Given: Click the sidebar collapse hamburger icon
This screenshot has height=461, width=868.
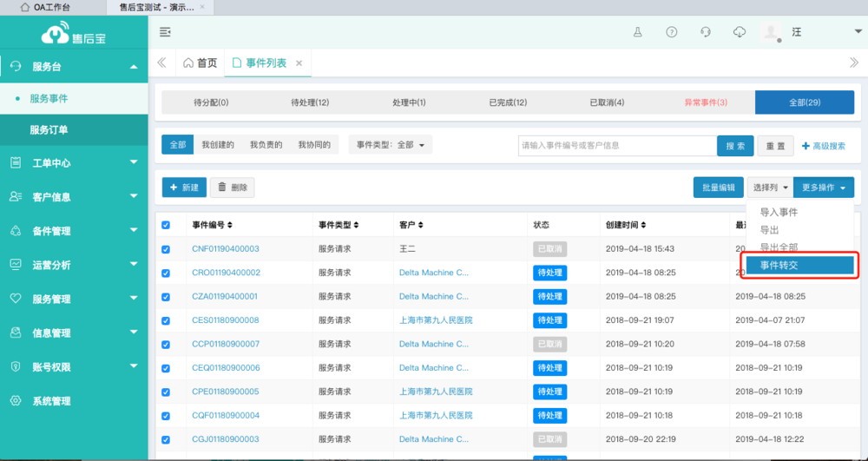Looking at the screenshot, I should (x=165, y=32).
